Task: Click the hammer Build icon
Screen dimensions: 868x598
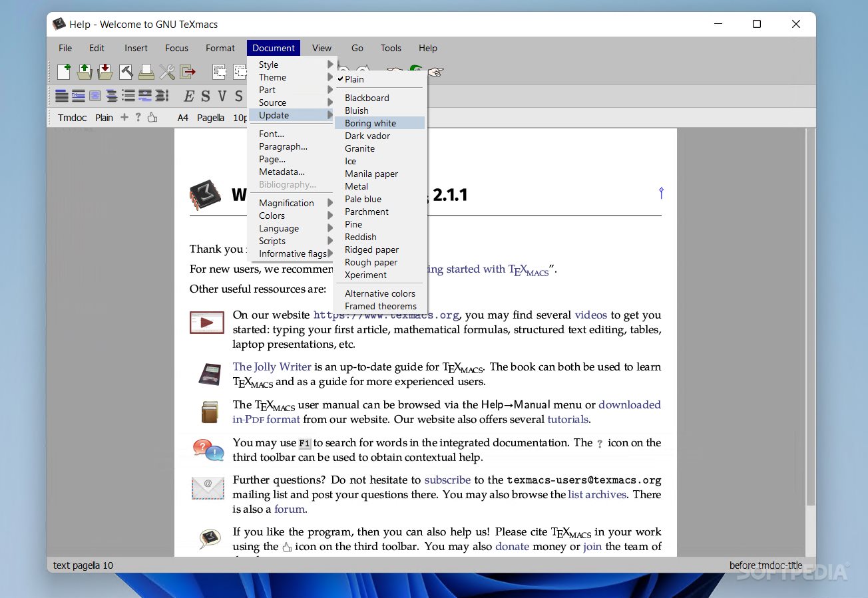Action: (126, 72)
